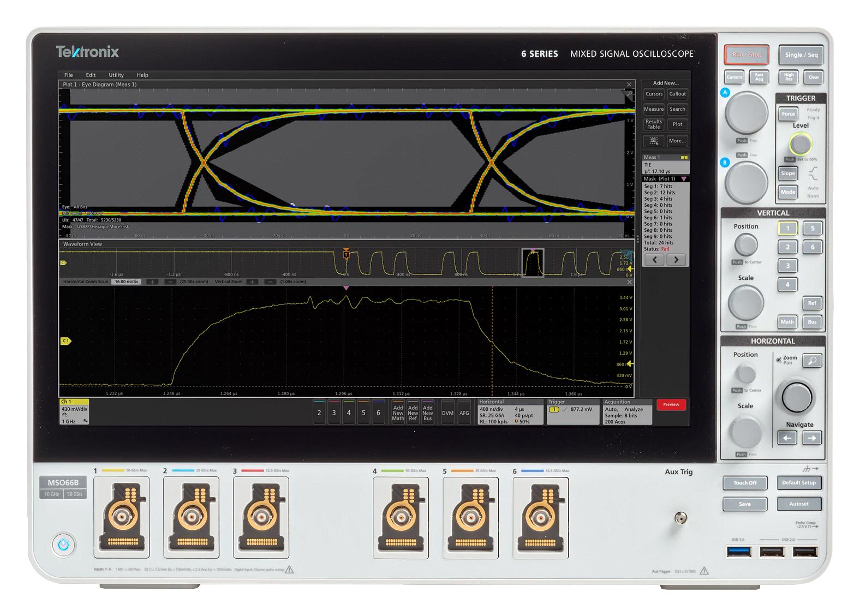Viewport: 860px width, 616px height.
Task: Add a Results Table
Action: 654,124
